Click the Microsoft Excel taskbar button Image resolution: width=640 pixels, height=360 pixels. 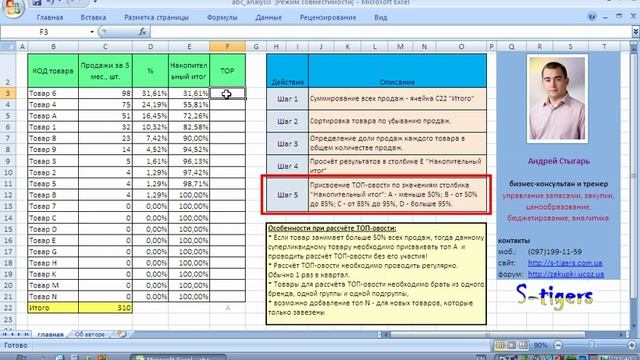(x=178, y=358)
